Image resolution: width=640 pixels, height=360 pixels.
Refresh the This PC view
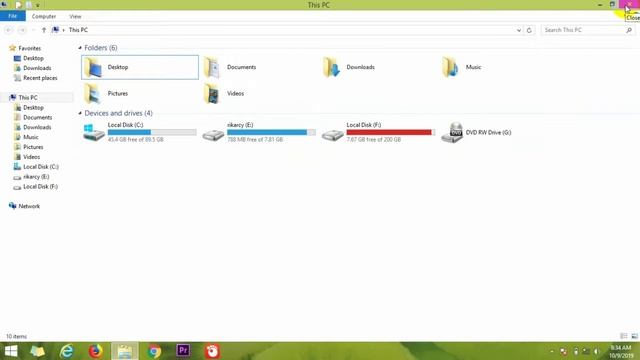pyautogui.click(x=529, y=30)
